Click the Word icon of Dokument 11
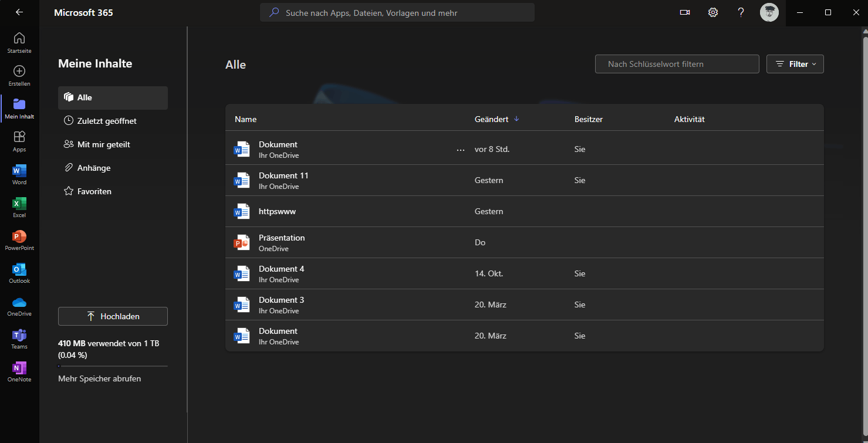Image resolution: width=868 pixels, height=443 pixels. [x=242, y=181]
